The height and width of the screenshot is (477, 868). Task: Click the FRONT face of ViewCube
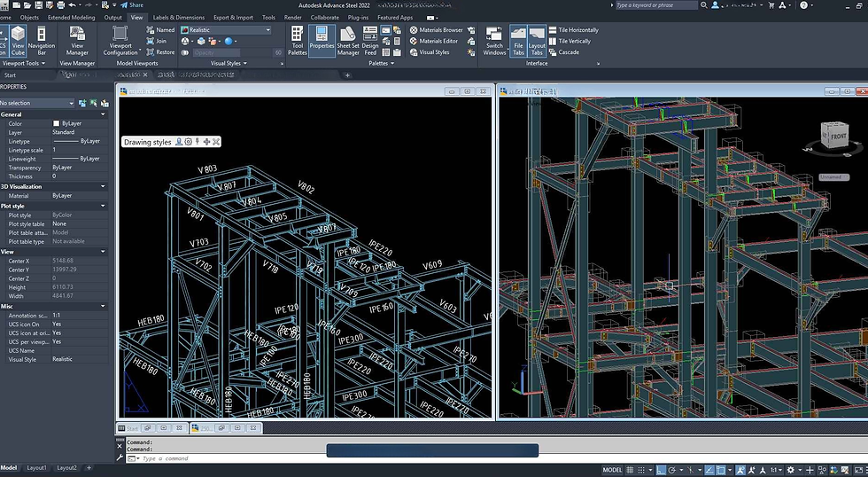pos(838,137)
